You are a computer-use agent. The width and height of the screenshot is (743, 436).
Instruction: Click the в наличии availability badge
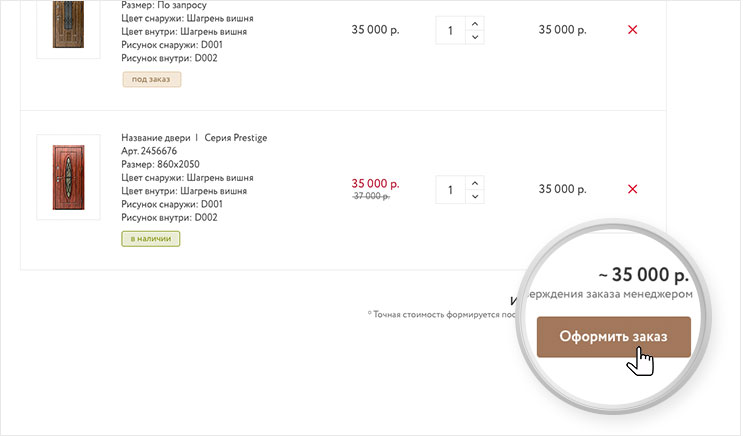151,239
